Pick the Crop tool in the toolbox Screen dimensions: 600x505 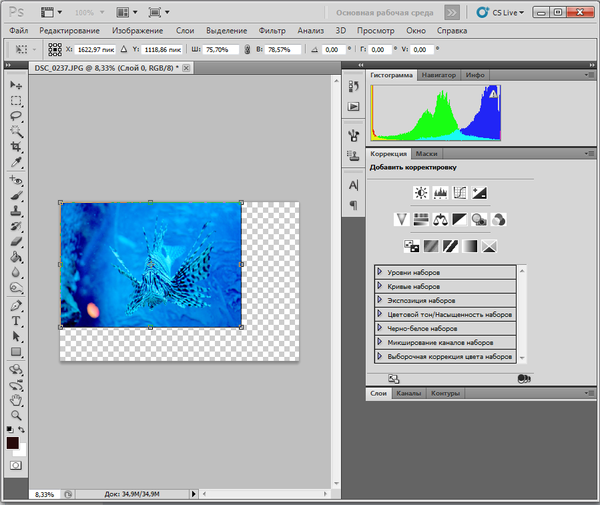16,147
